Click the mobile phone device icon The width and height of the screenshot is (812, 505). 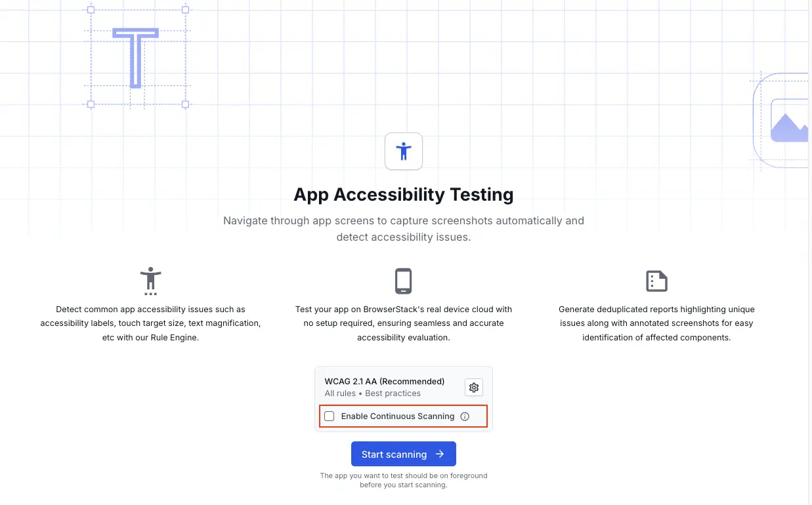[x=403, y=281]
